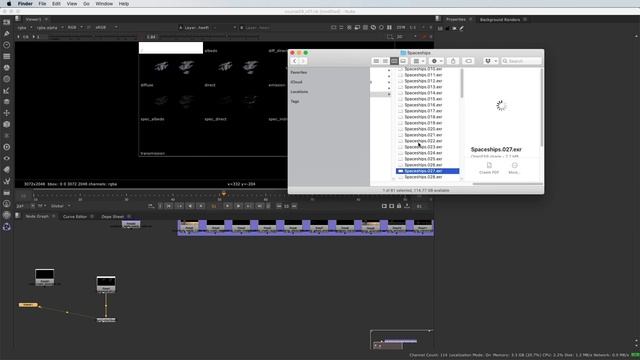This screenshot has width=640, height=360.
Task: Open the Color nodes menu in Nuke toolbar
Action: click(7, 68)
